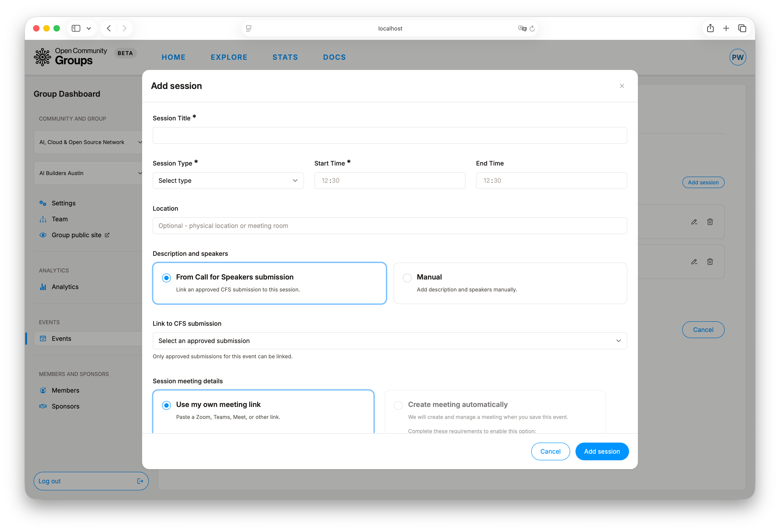Go to the EXPLORE nav item
780x532 pixels.
click(229, 57)
